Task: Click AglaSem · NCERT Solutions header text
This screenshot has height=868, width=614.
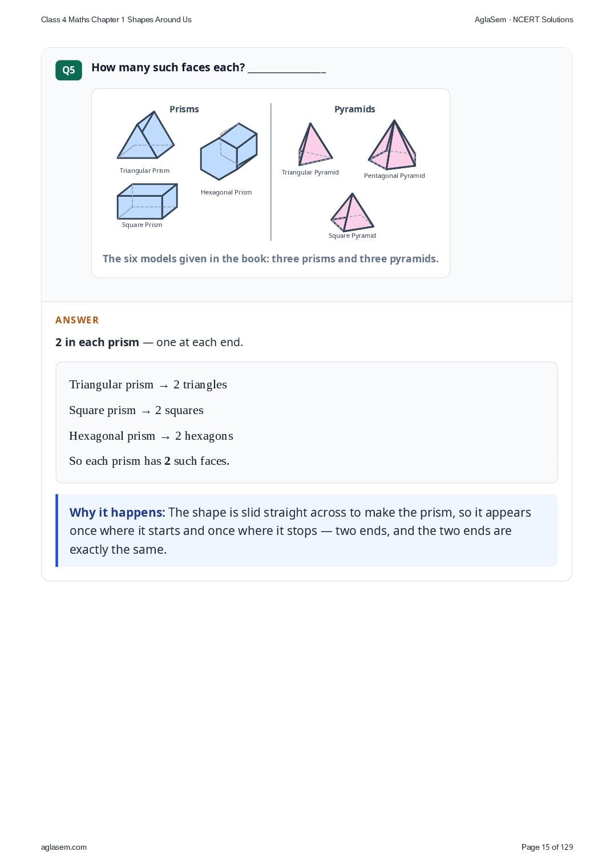Action: click(524, 19)
